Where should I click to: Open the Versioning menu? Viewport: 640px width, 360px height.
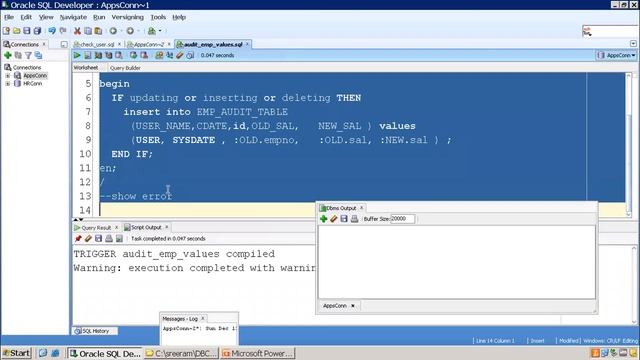pos(127,17)
